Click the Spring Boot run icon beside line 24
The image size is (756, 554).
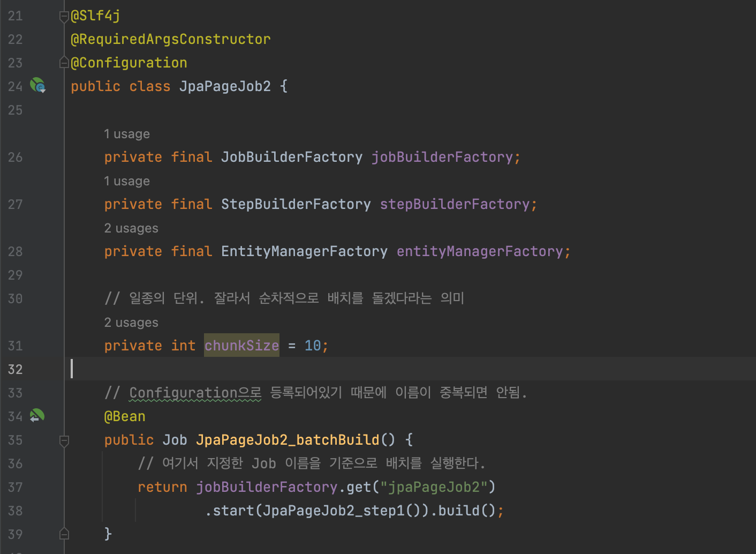pyautogui.click(x=37, y=85)
